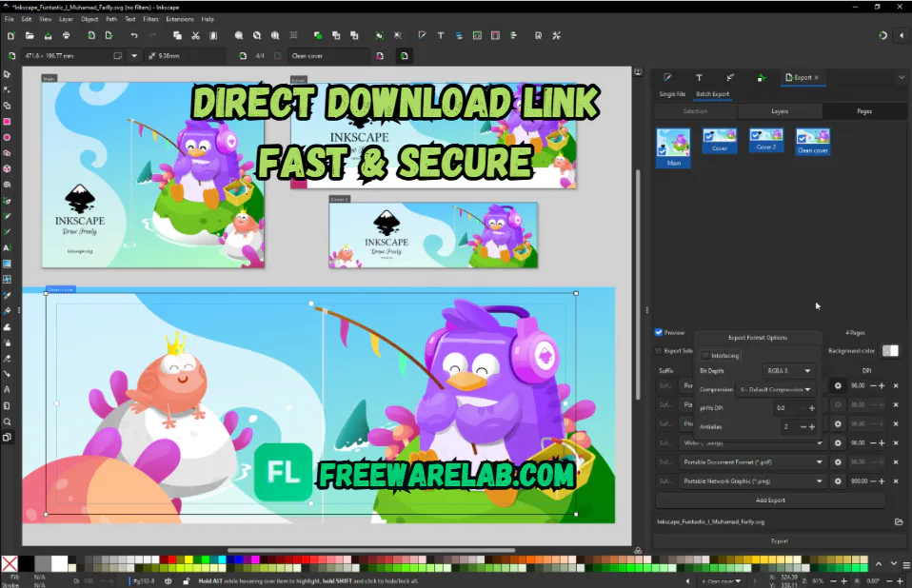Screen dimensions: 912x588
Task: Open Text and Font dialog from the top toolbar
Action: pyautogui.click(x=441, y=35)
